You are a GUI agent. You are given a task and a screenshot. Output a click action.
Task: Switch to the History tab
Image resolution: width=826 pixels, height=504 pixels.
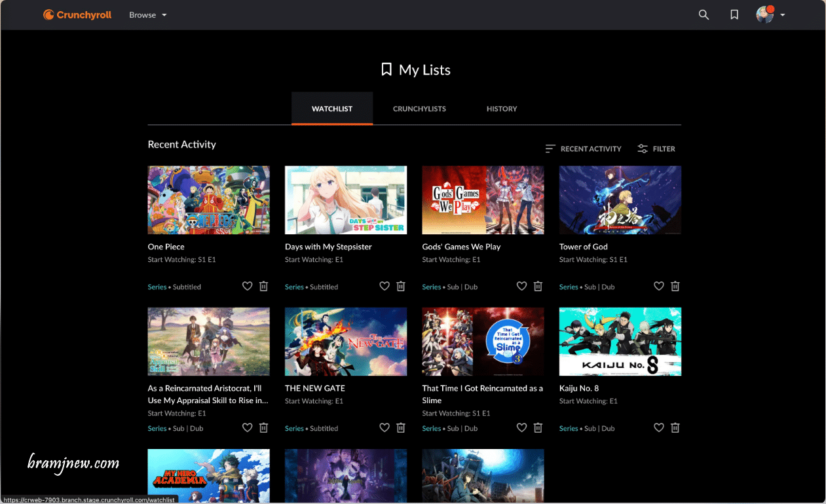502,109
